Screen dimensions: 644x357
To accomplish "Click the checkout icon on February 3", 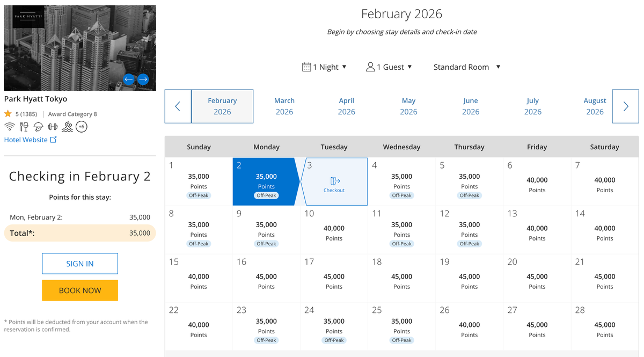I will [x=335, y=181].
